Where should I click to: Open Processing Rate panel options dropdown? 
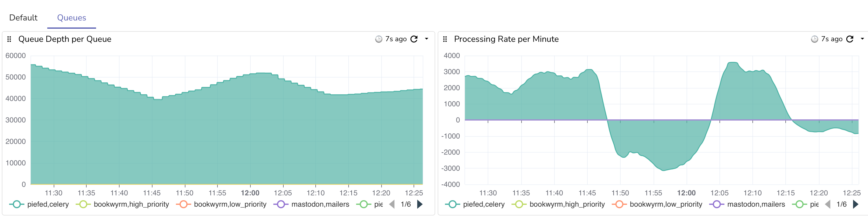pos(862,39)
